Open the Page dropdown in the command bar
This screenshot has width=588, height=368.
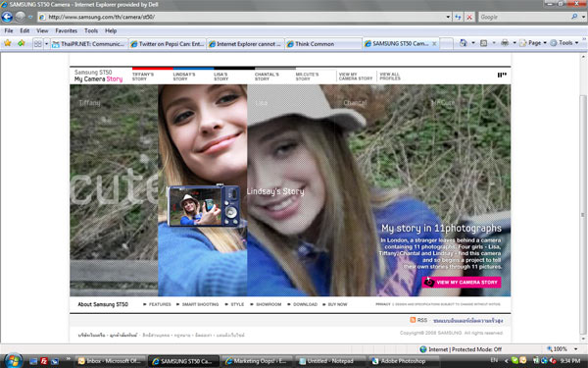[x=533, y=43]
